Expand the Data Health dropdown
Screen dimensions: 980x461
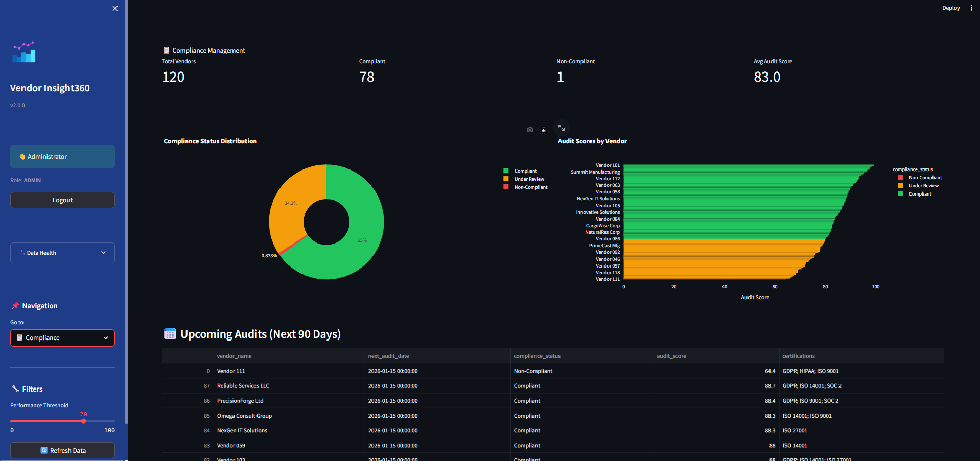click(x=62, y=253)
